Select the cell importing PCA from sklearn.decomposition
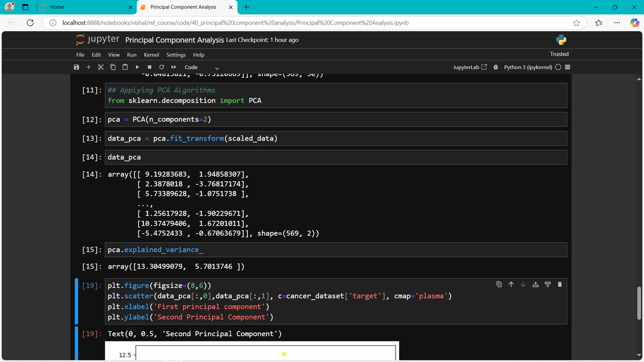This screenshot has height=362, width=644. pos(336,95)
